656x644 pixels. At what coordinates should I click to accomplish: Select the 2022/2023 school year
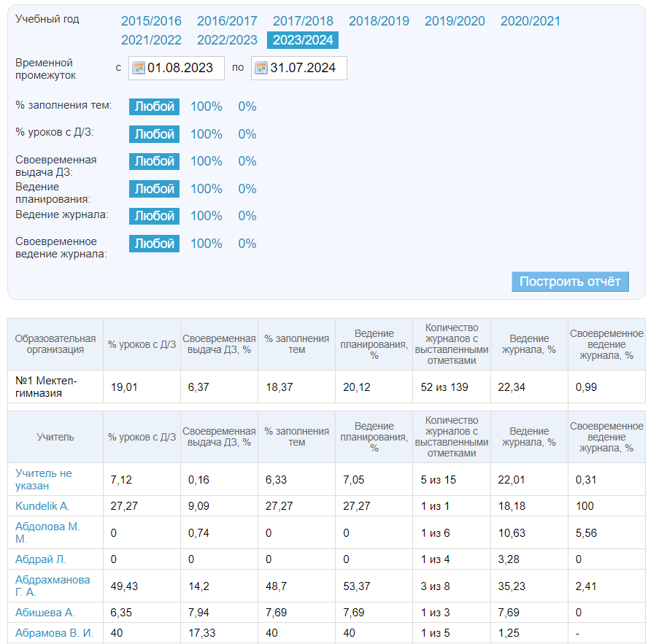click(227, 40)
